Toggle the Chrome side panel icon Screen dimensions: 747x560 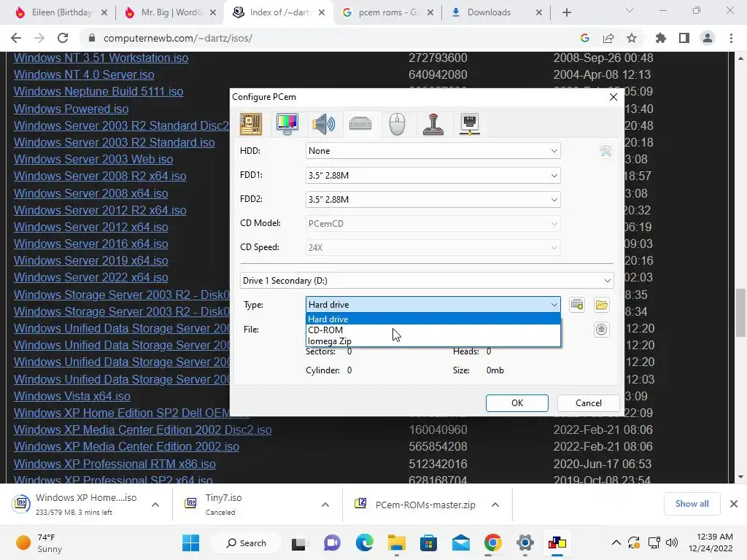[x=684, y=38]
